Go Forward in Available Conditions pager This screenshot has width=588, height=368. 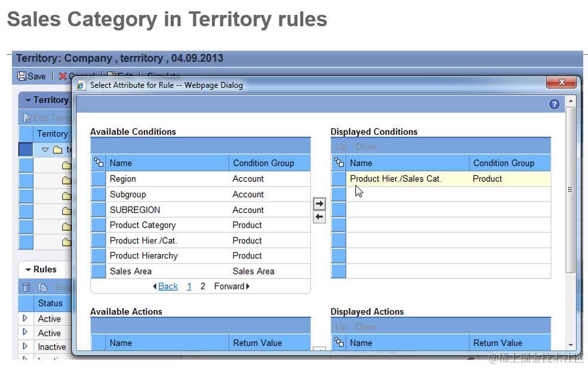coord(232,286)
